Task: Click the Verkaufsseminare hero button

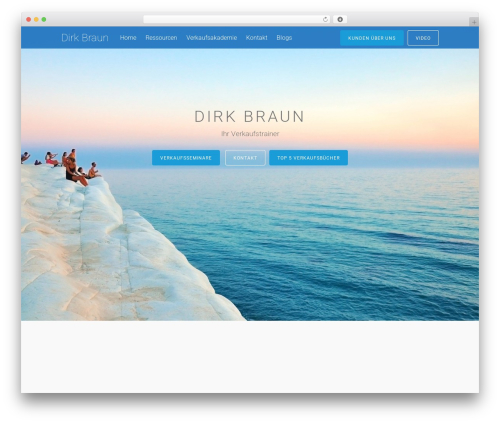Action: 186,158
